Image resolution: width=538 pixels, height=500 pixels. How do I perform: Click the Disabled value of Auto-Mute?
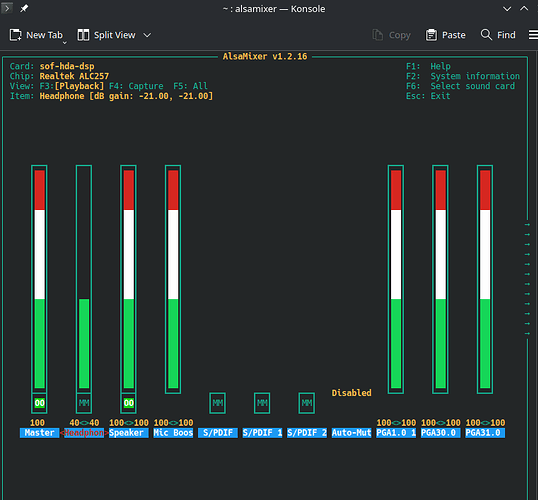tap(351, 393)
